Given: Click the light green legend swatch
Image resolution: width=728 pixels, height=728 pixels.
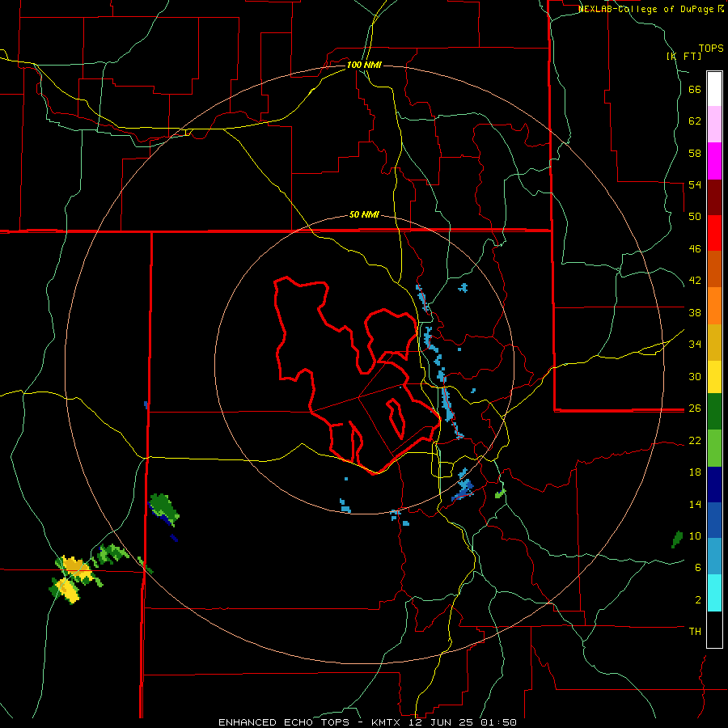Looking at the screenshot, I should 714,448.
